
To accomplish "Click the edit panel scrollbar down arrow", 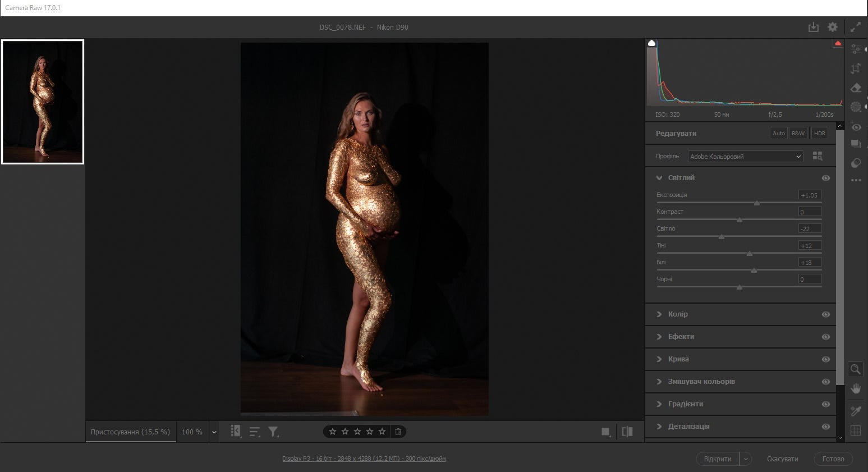I will click(840, 438).
